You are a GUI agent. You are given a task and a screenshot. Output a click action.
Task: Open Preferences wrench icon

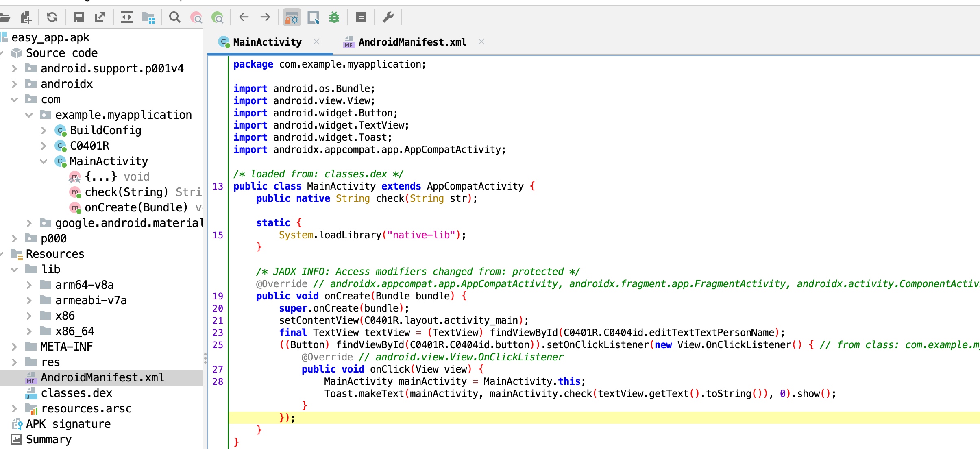[388, 17]
